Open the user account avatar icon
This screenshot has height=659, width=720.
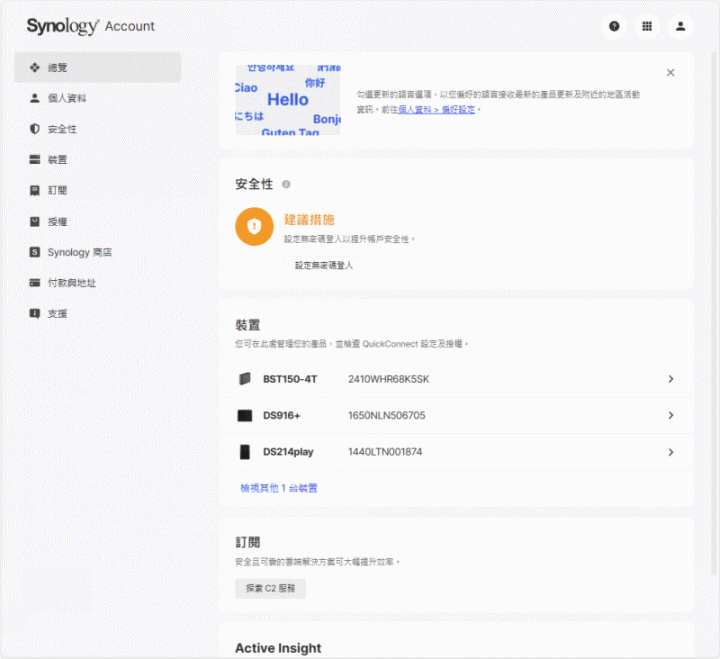[681, 26]
